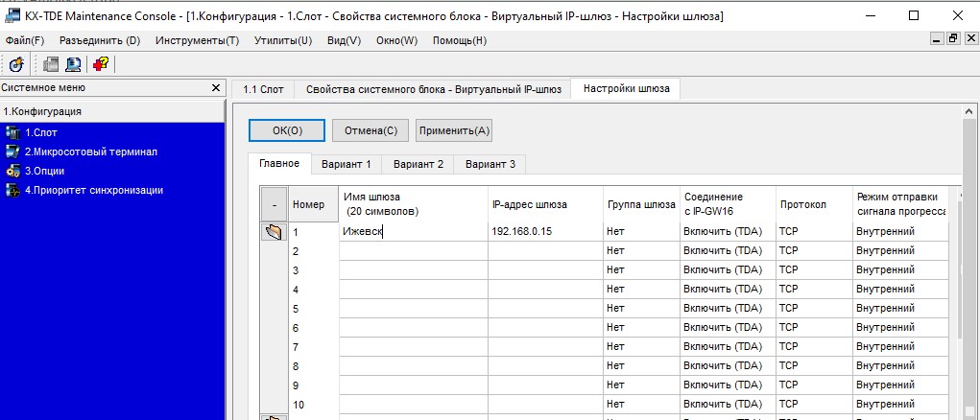
Task: Open the Утилиты(U) menu
Action: (x=283, y=40)
